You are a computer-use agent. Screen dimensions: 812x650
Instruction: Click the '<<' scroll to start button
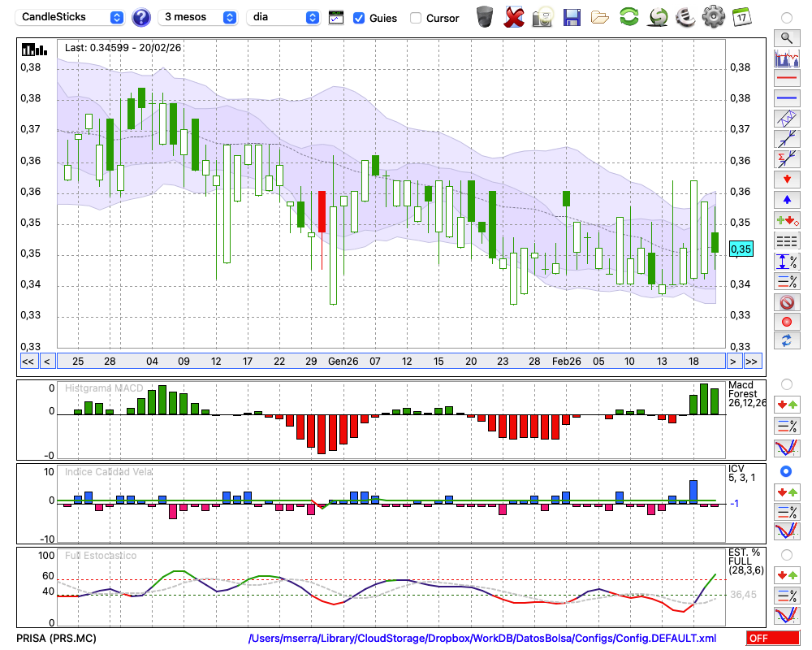point(28,362)
